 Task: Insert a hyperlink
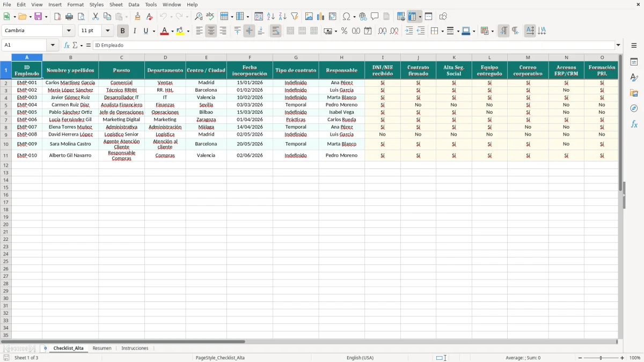pyautogui.click(x=363, y=17)
